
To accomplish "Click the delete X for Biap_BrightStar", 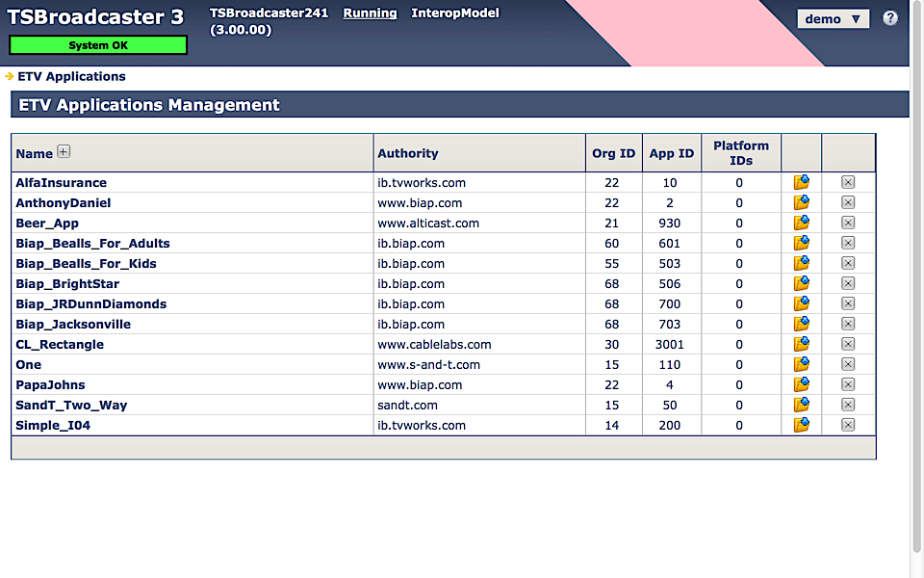I will pyautogui.click(x=848, y=283).
